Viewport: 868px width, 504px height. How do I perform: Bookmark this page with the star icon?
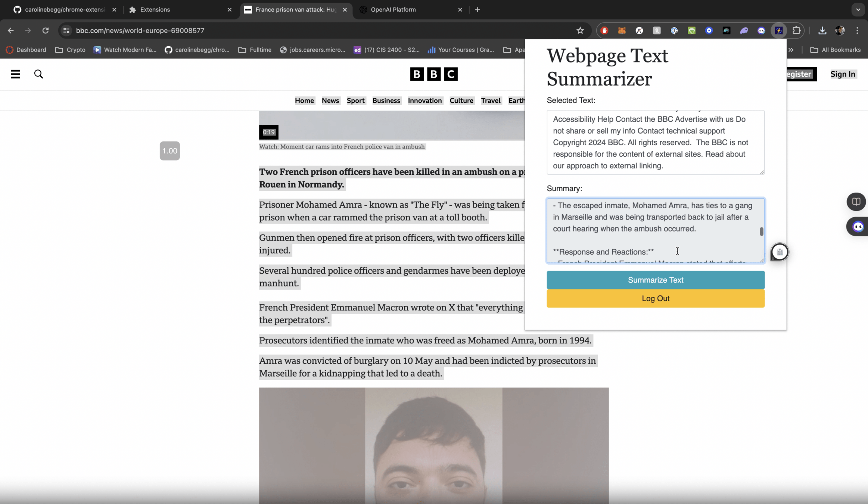coord(580,31)
